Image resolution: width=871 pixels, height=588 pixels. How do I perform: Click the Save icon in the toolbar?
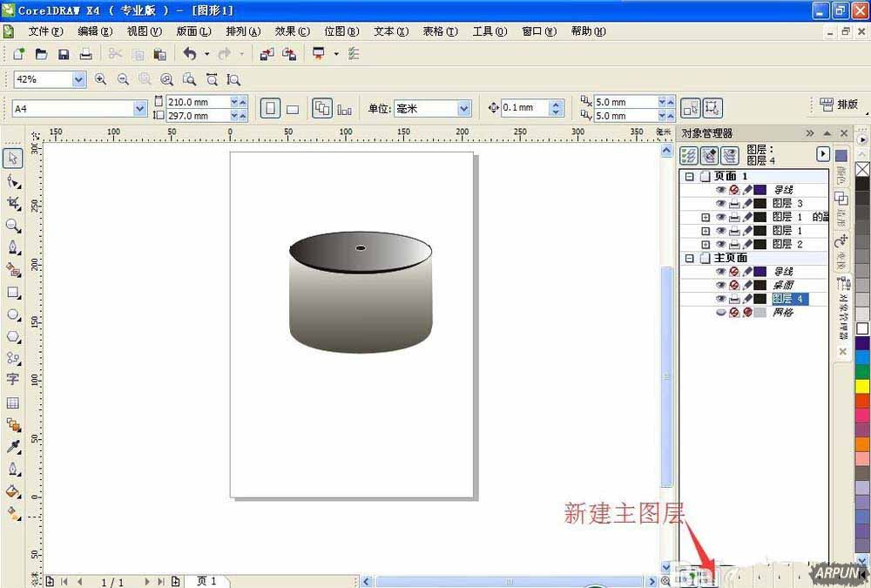point(64,54)
